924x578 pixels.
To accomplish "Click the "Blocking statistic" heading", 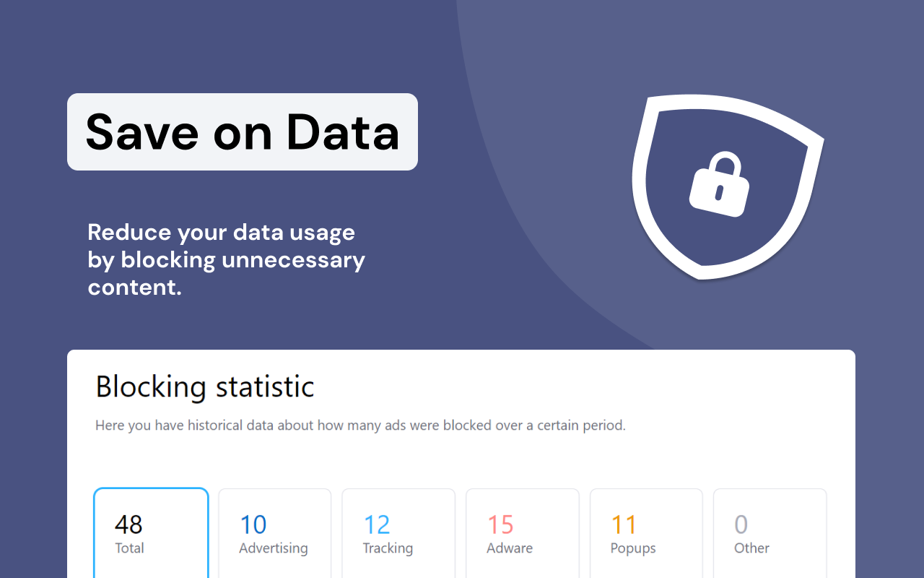I will tap(205, 387).
